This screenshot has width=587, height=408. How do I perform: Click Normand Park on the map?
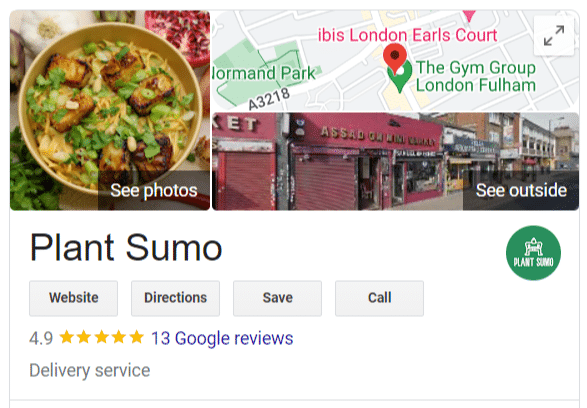tap(264, 73)
